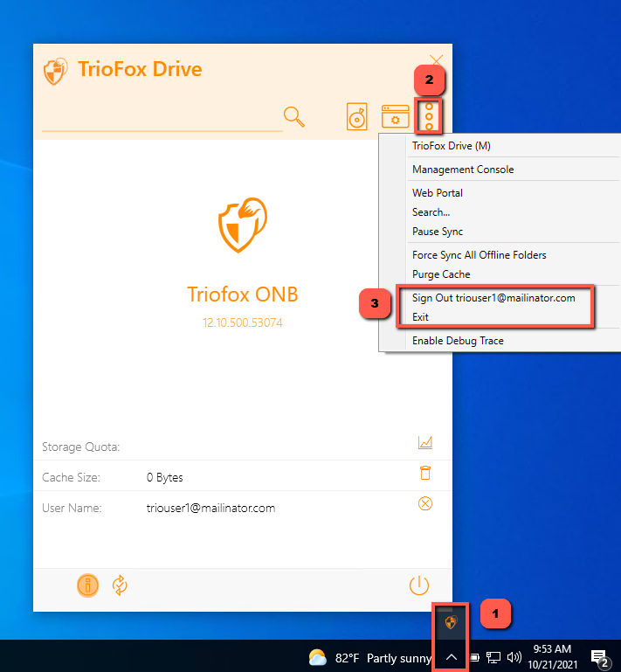The image size is (621, 672).
Task: Open the sync status icon
Action: click(120, 585)
